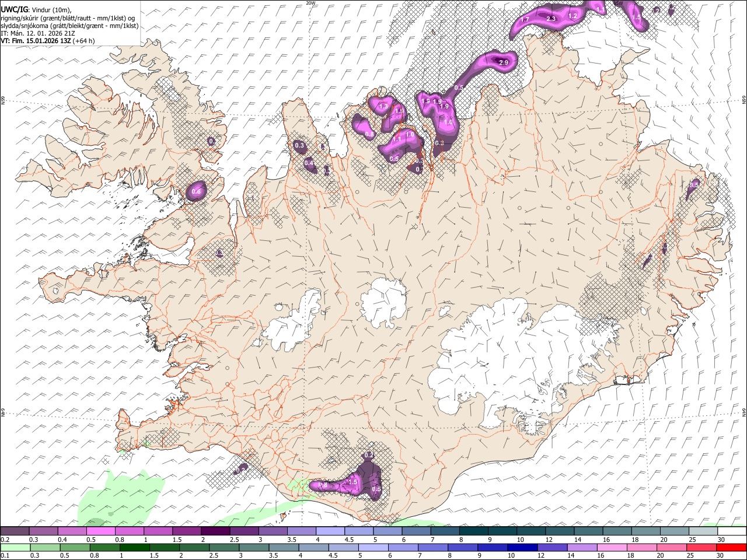This screenshot has width=747, height=560.
Task: Select the dark green swatch at 1 in lower legend
Action: (x=135, y=548)
